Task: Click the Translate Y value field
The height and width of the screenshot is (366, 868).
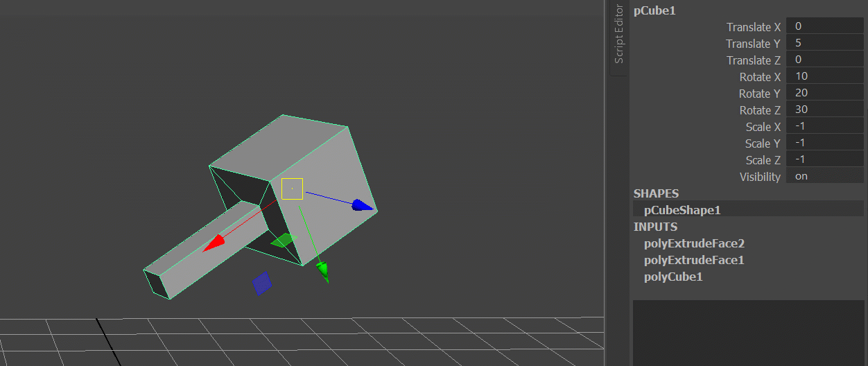Action: pyautogui.click(x=824, y=43)
